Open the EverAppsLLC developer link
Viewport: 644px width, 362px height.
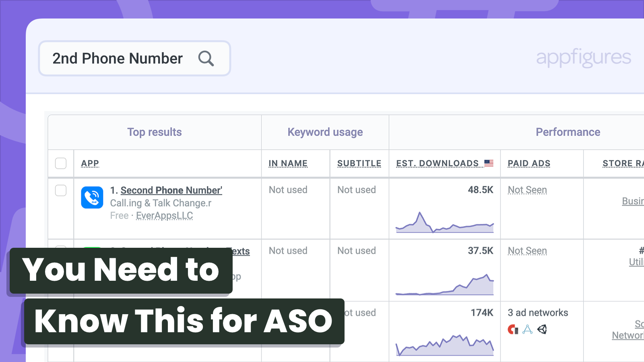tap(164, 216)
